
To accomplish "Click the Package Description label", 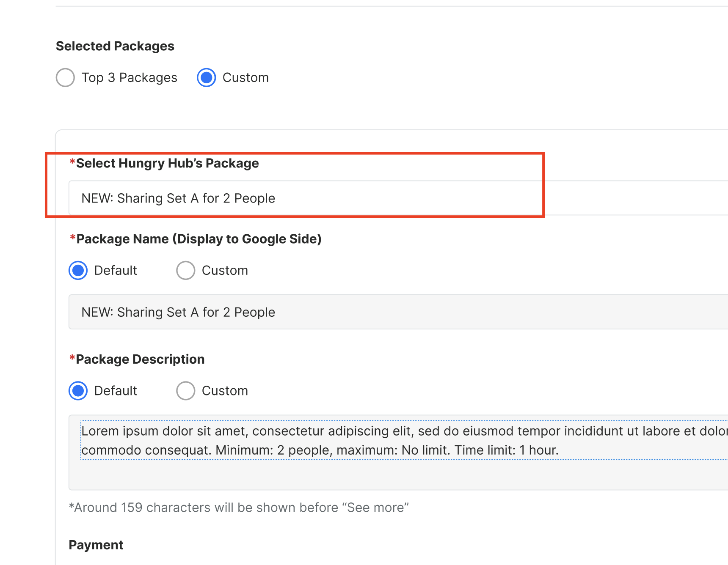I will (140, 359).
